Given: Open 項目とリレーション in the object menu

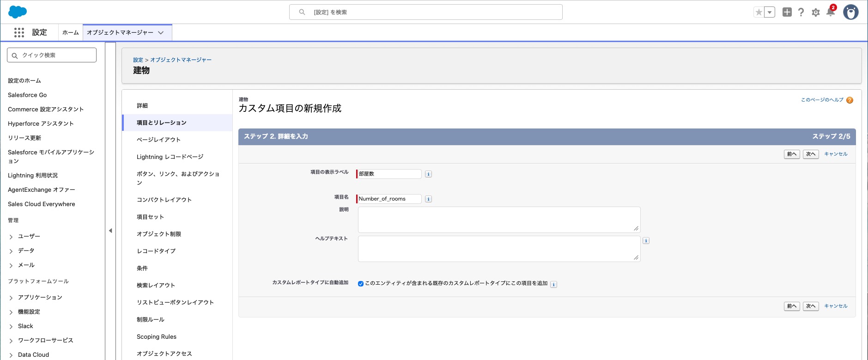Looking at the screenshot, I should pos(162,122).
